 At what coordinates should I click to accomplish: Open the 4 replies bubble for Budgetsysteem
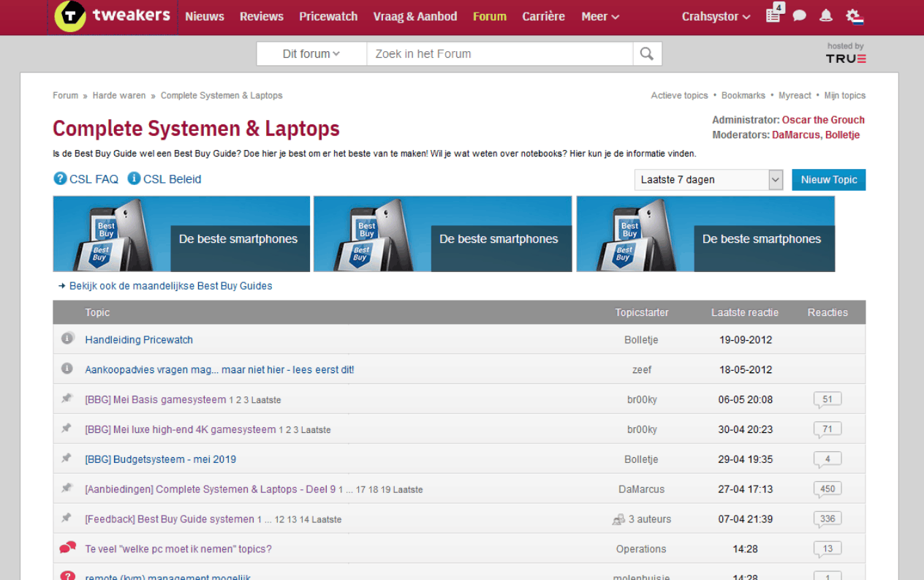point(828,460)
